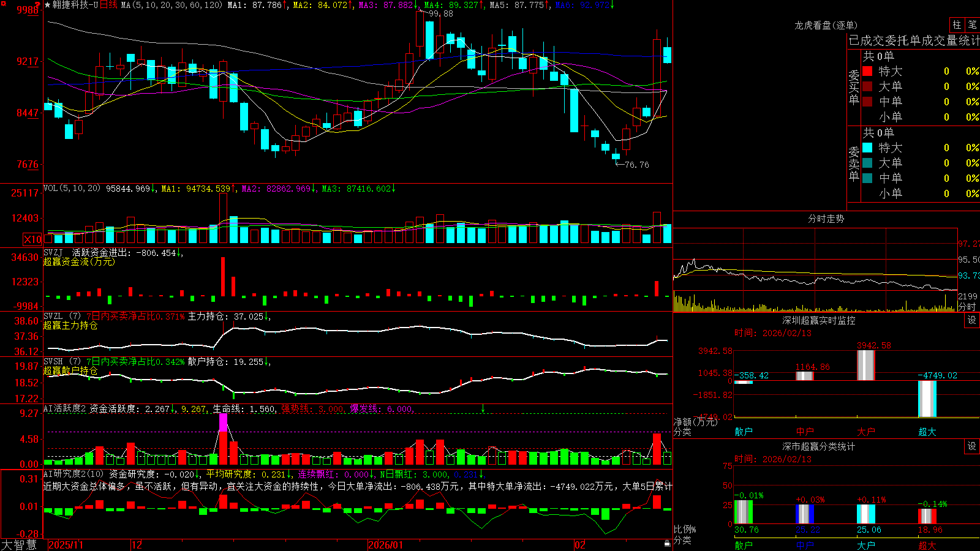
Task: Click the 大户 ratio bar showing 25.06
Action: click(x=866, y=514)
